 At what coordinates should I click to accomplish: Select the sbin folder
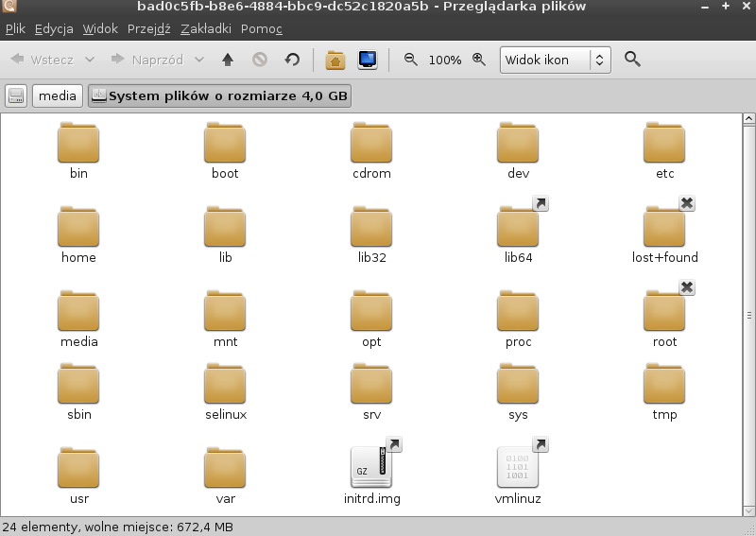78,391
